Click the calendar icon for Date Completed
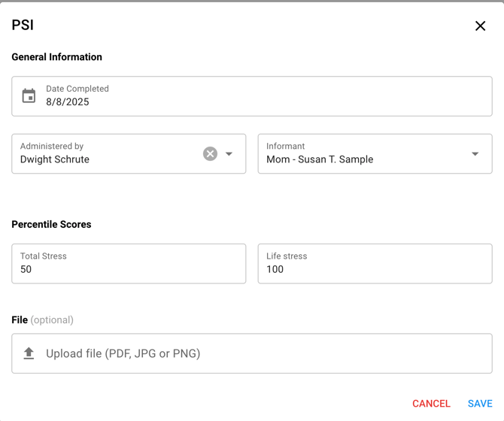 [x=29, y=96]
